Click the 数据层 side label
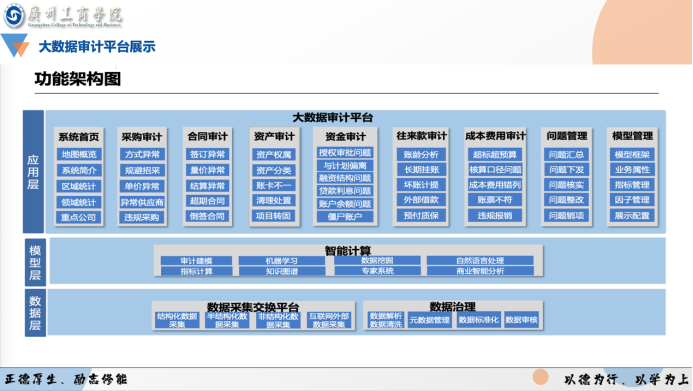Viewport: 693px width, 391px height. click(35, 313)
